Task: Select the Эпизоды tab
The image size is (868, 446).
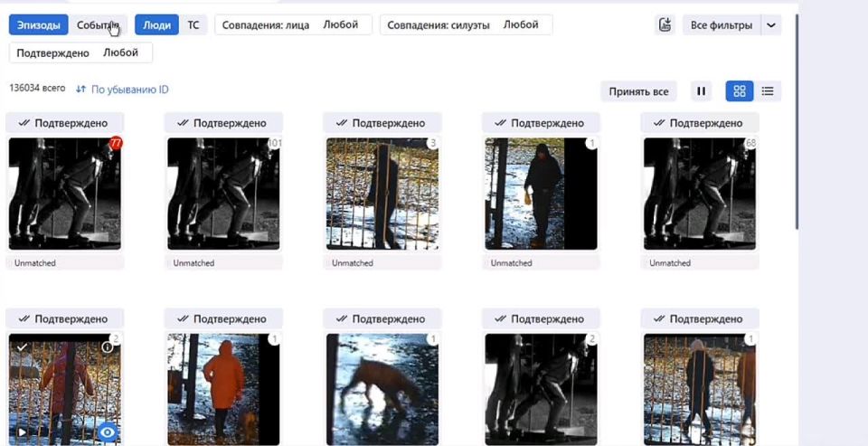Action: (x=39, y=25)
